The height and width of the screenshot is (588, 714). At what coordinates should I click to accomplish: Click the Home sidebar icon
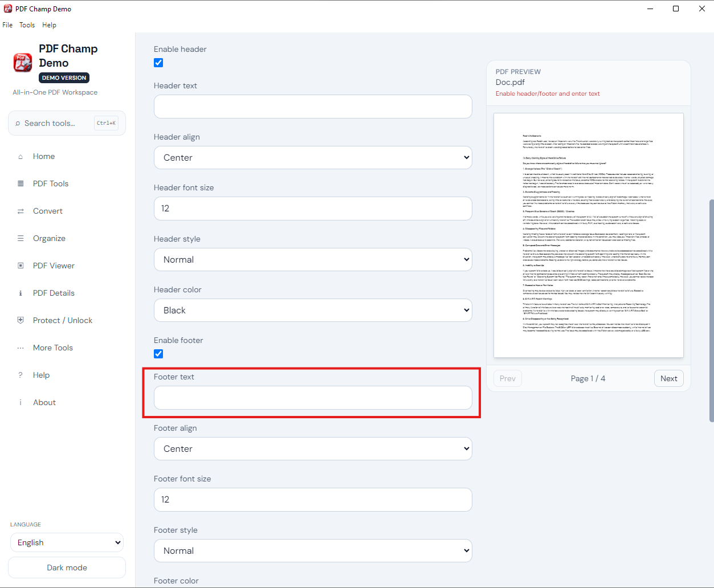pos(21,157)
